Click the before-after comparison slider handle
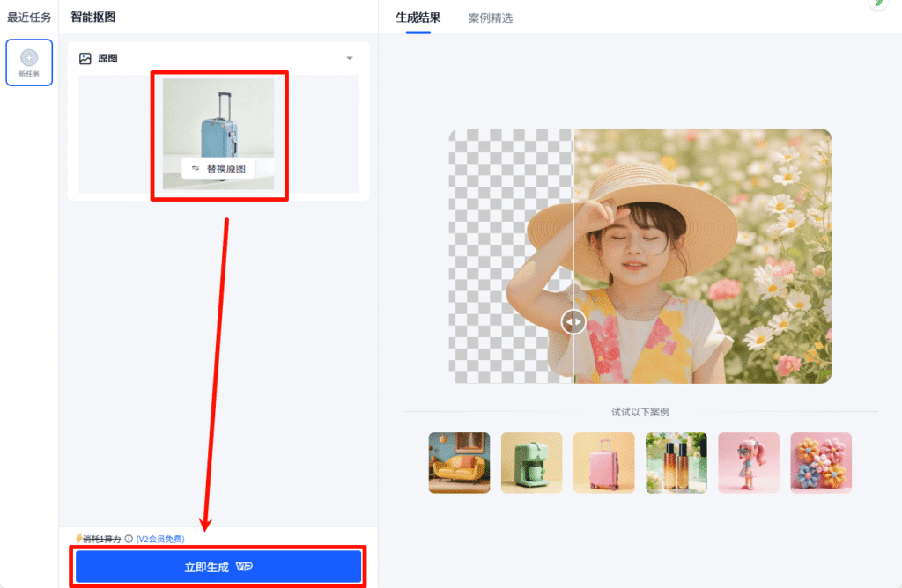The image size is (902, 588). point(573,322)
